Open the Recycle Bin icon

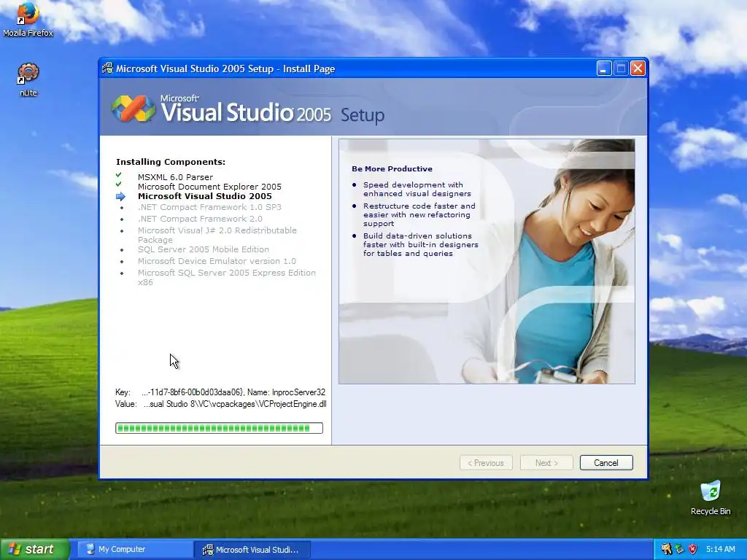711,497
